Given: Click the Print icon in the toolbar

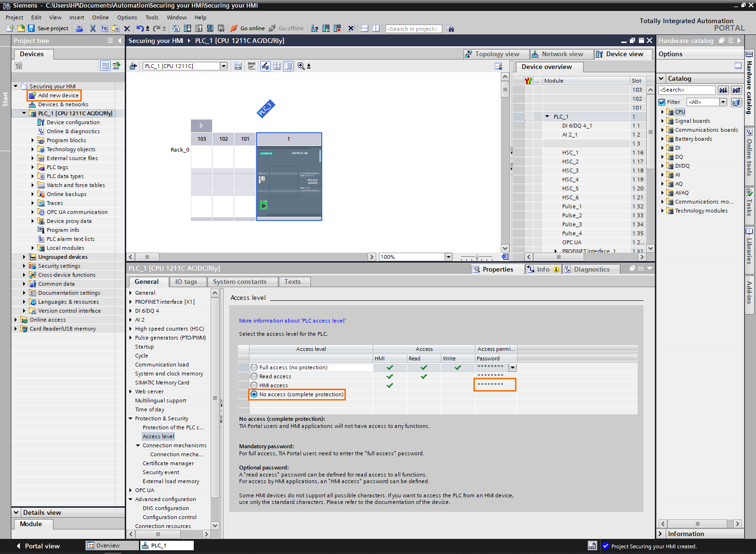Looking at the screenshot, I should point(79,28).
